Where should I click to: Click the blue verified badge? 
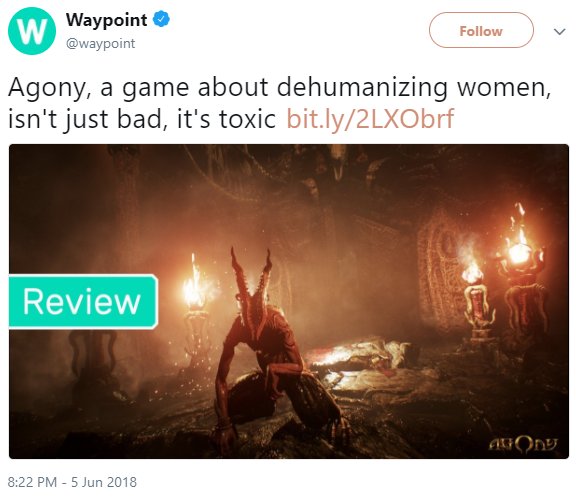161,19
